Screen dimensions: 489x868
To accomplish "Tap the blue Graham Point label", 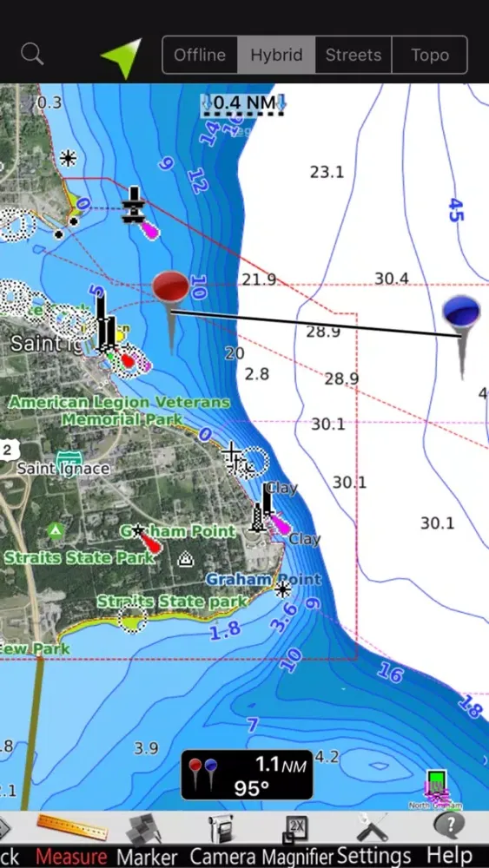I will coord(263,580).
